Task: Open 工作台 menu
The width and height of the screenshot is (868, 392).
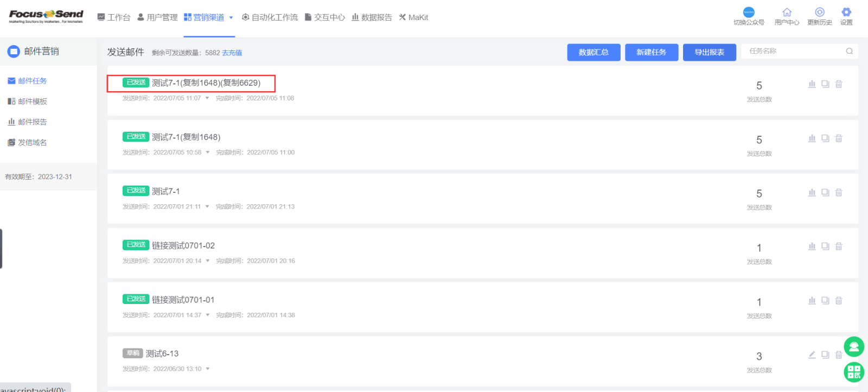Action: coord(114,17)
